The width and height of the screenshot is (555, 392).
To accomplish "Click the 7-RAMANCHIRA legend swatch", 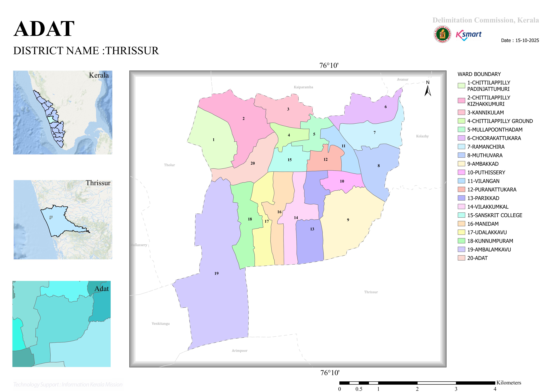I will click(461, 146).
